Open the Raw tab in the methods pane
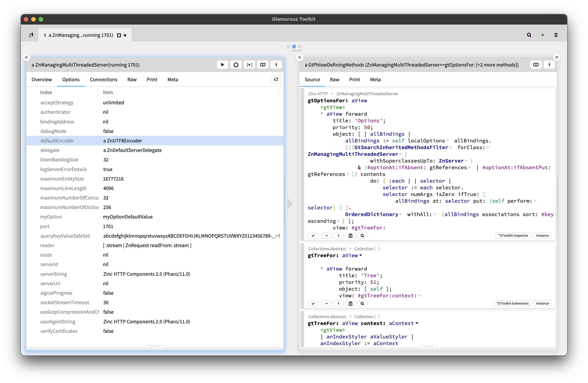 tap(334, 79)
